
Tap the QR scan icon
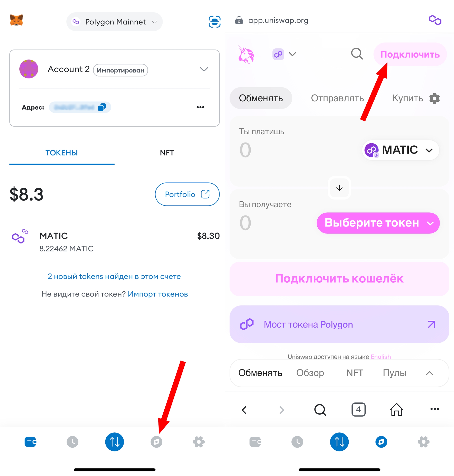[214, 22]
